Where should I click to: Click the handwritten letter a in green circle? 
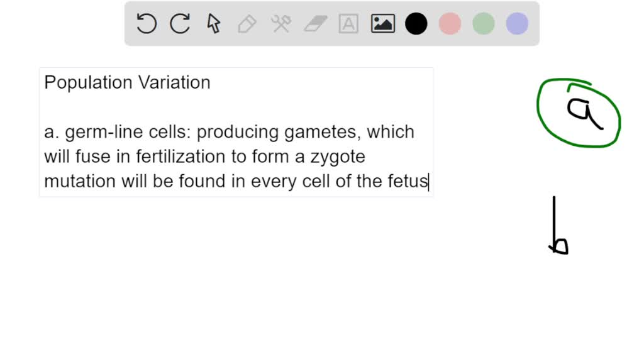585,112
